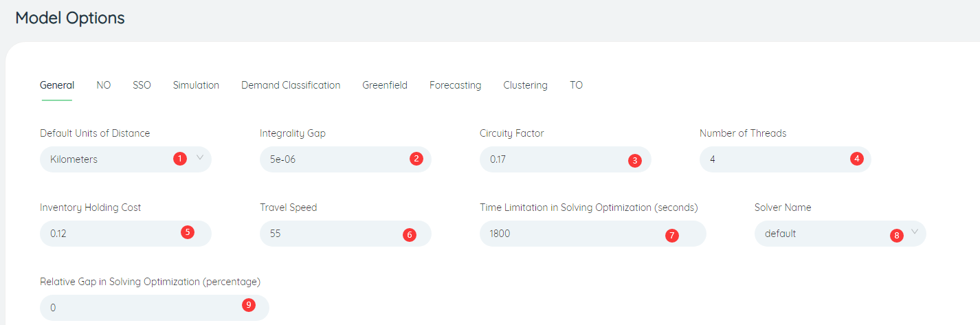980x325 pixels.
Task: Open the Default Units of Distance dropdown
Action: pyautogui.click(x=126, y=159)
